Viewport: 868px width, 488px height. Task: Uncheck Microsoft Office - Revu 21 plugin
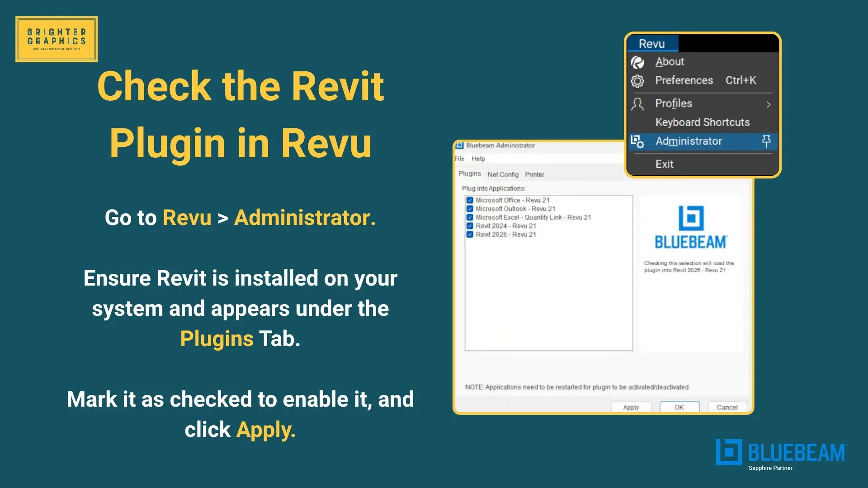coord(470,200)
